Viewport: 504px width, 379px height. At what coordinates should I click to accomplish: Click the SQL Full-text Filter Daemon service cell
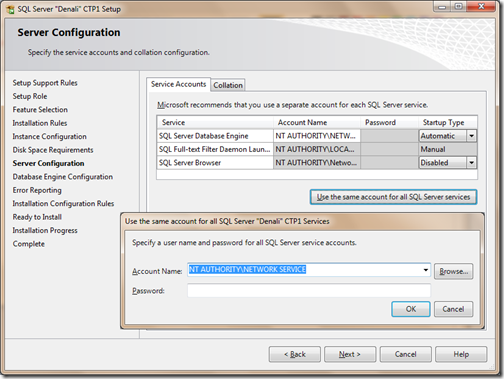coord(215,149)
